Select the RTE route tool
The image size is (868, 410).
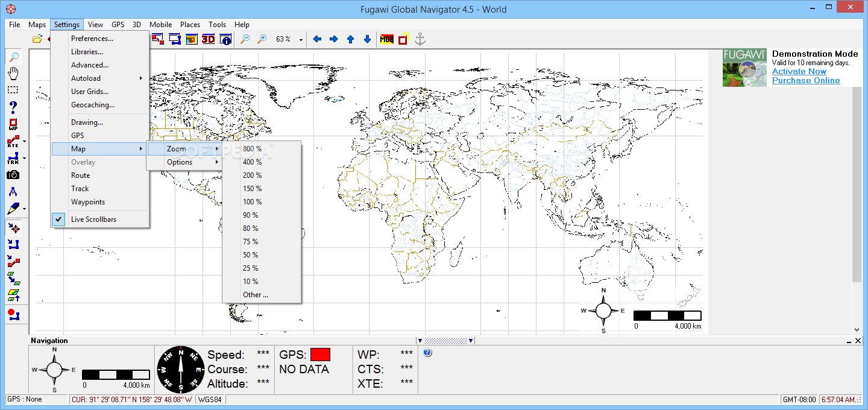[13, 142]
